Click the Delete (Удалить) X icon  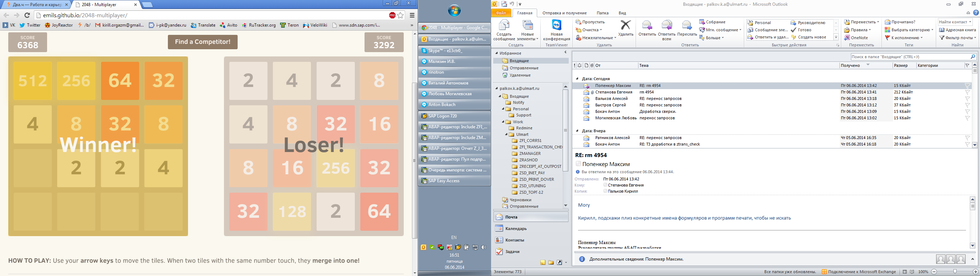click(626, 26)
